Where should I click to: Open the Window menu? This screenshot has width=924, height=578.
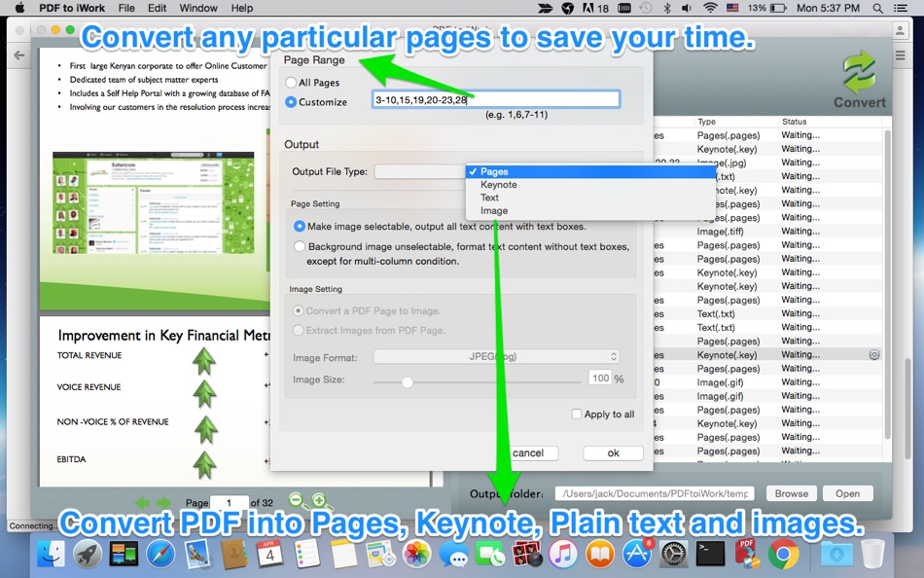[x=198, y=8]
